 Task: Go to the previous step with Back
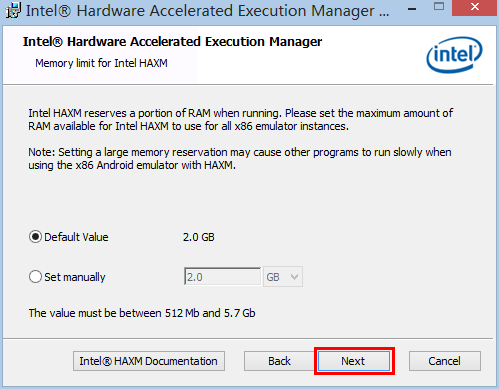(279, 361)
